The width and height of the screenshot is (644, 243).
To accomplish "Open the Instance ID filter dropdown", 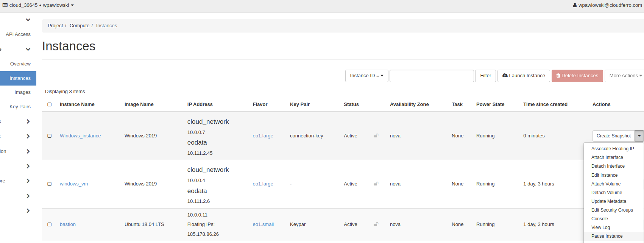I will pyautogui.click(x=366, y=76).
